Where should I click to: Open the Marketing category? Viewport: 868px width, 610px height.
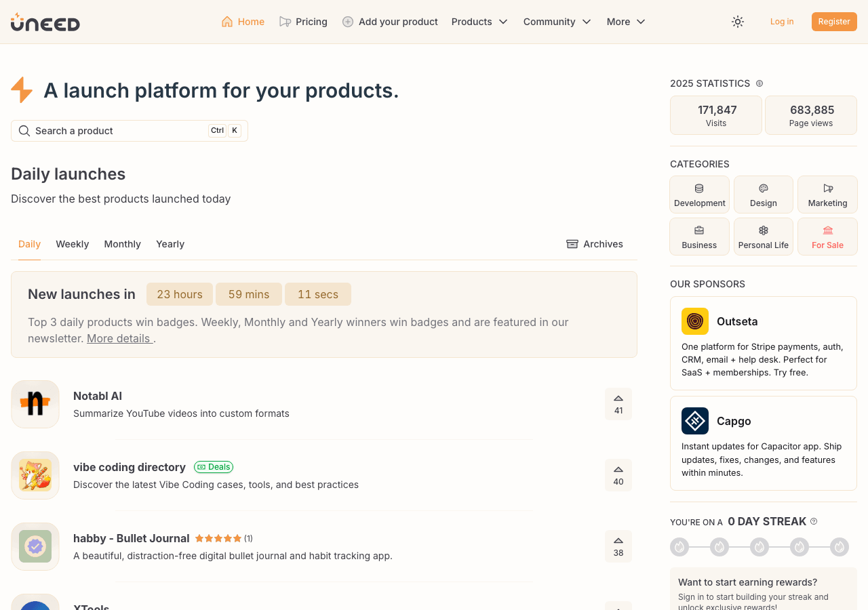coord(827,195)
